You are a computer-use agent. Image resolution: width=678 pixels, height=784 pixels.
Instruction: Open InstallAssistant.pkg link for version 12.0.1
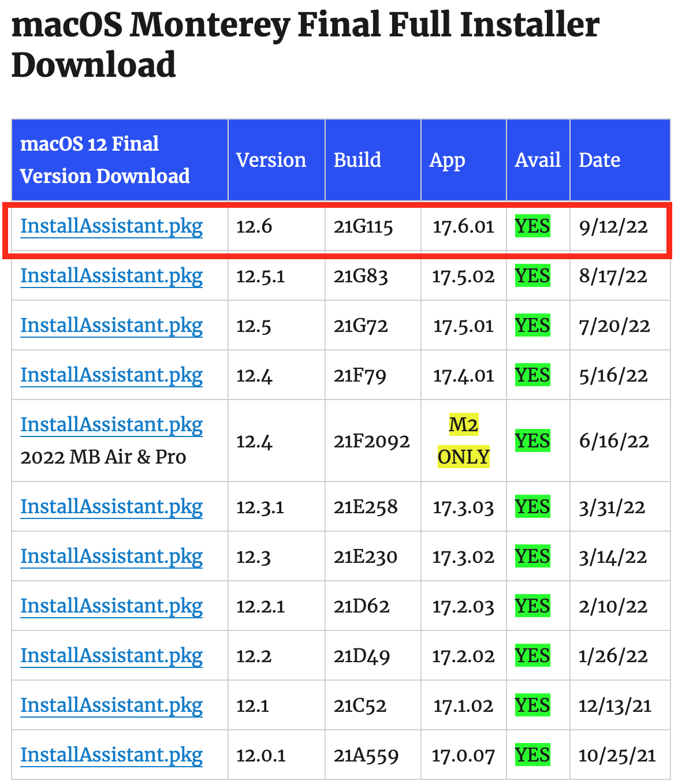111,755
